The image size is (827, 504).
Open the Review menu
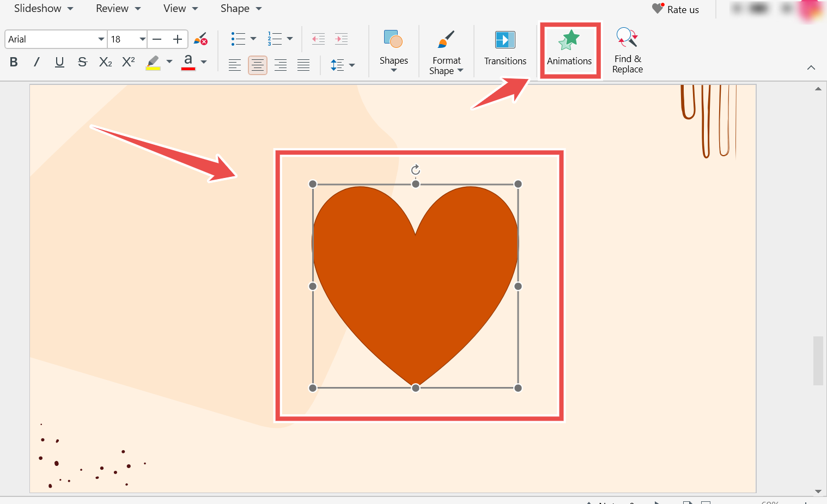coord(118,9)
